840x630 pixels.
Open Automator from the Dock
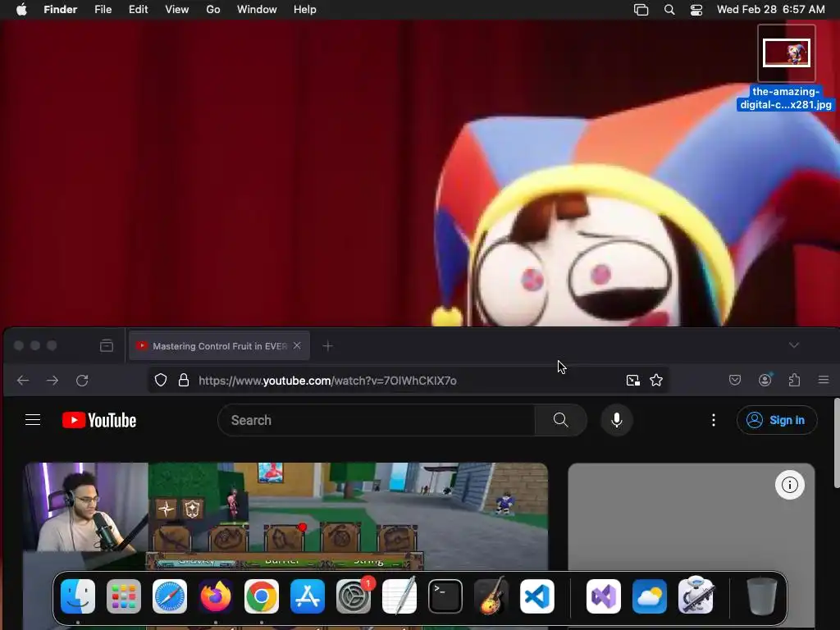tap(696, 596)
